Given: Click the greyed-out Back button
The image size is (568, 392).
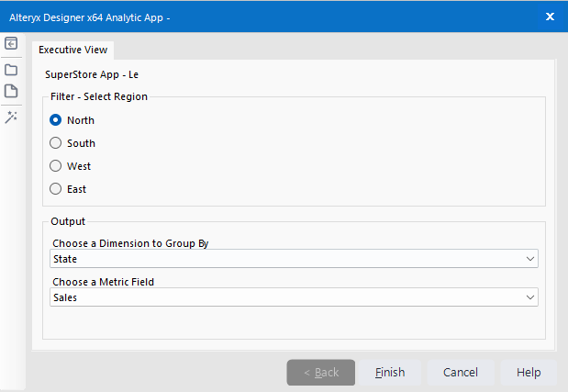Looking at the screenshot, I should tap(321, 373).
